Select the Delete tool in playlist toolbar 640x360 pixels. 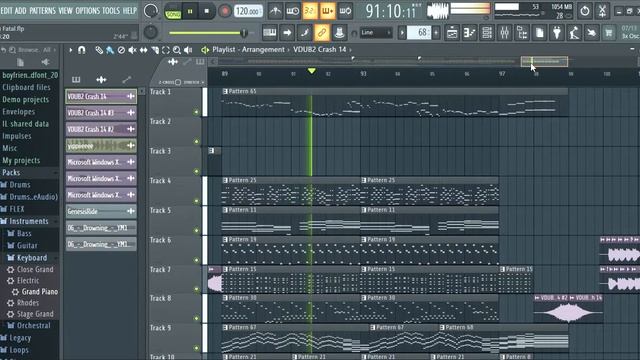[x=121, y=50]
